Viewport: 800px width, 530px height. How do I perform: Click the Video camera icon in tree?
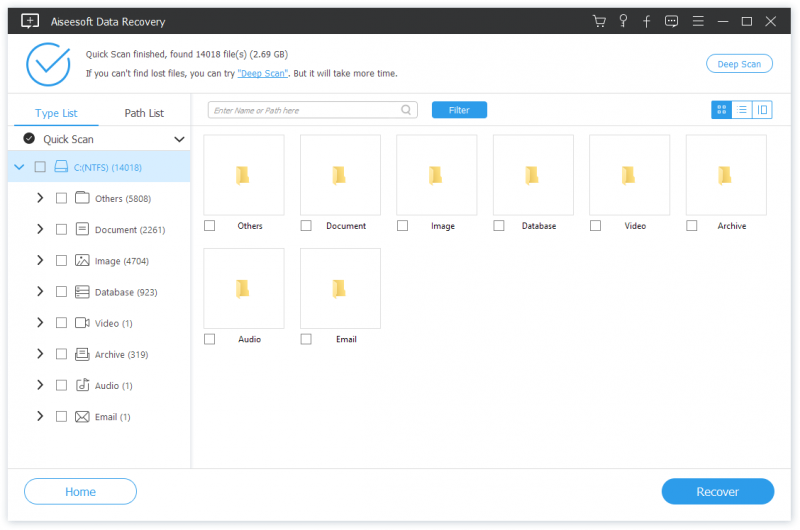(x=82, y=322)
